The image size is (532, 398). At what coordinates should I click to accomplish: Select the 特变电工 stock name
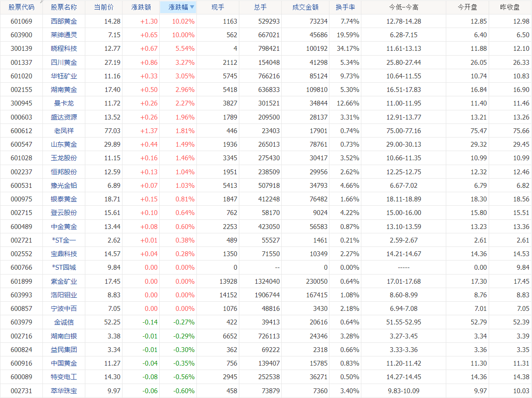(x=64, y=377)
